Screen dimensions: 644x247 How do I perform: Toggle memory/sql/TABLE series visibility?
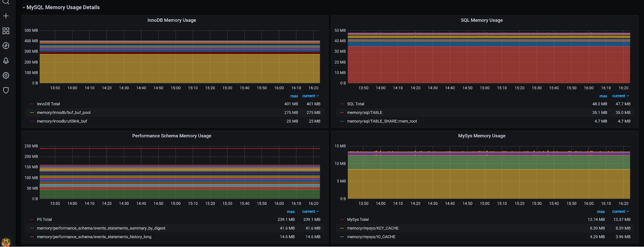364,113
